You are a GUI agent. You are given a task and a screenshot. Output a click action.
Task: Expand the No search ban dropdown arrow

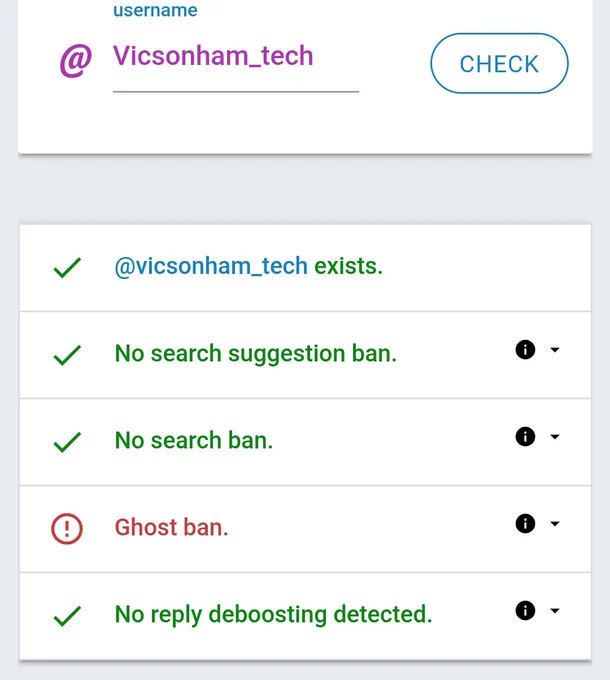[x=555, y=436]
